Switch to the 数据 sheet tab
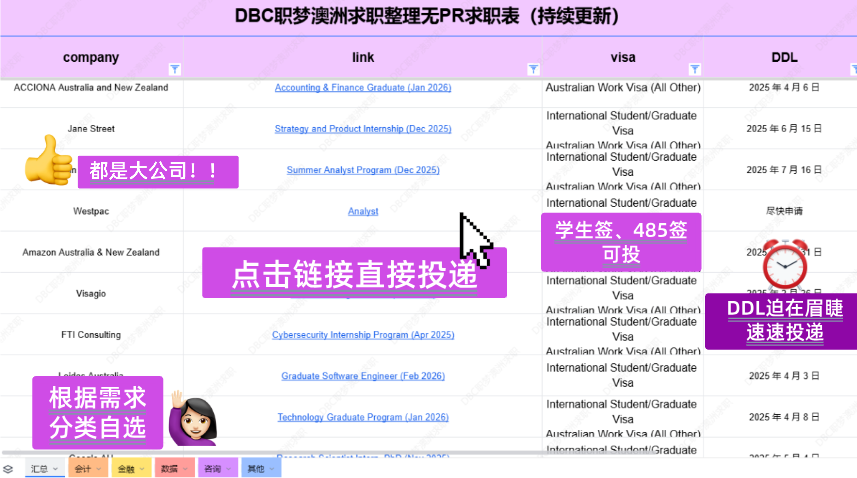Image resolution: width=857 pixels, height=478 pixels. point(169,469)
